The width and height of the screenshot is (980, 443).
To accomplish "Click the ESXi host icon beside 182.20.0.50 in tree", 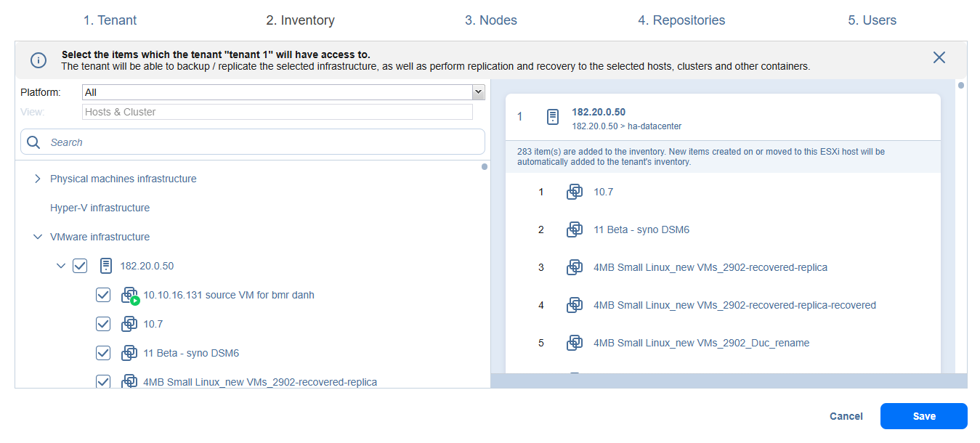I will 106,266.
